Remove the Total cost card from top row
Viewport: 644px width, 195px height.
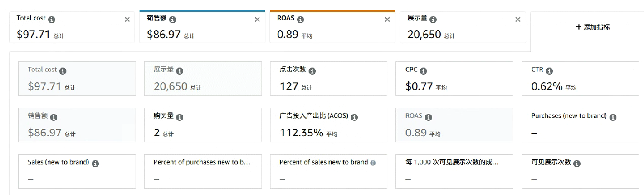[x=127, y=20]
